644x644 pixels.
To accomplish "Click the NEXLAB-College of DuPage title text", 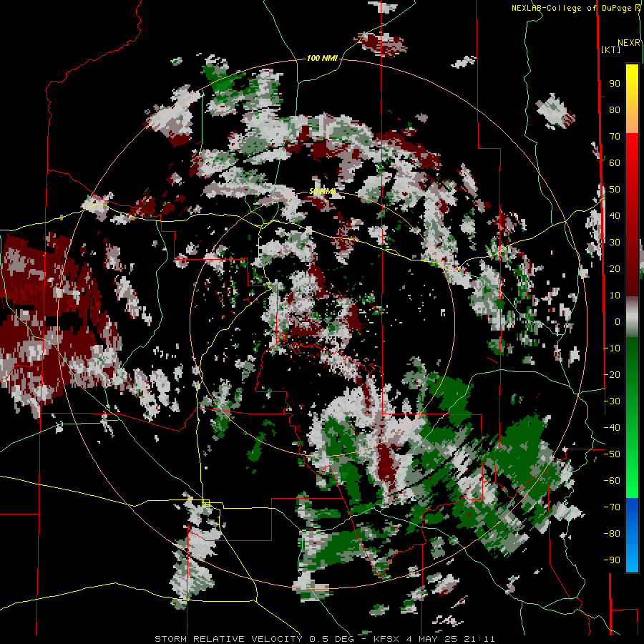I will pos(574,8).
